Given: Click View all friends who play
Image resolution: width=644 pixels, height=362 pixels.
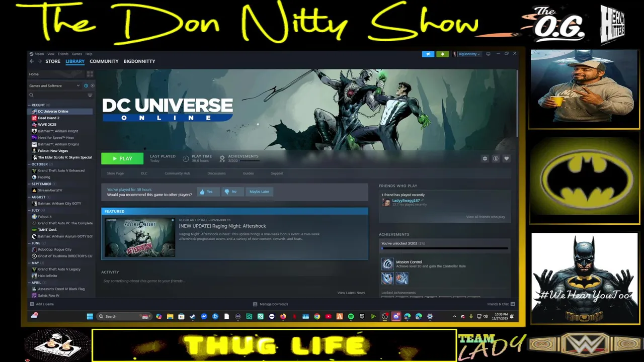Looking at the screenshot, I should pyautogui.click(x=486, y=217).
